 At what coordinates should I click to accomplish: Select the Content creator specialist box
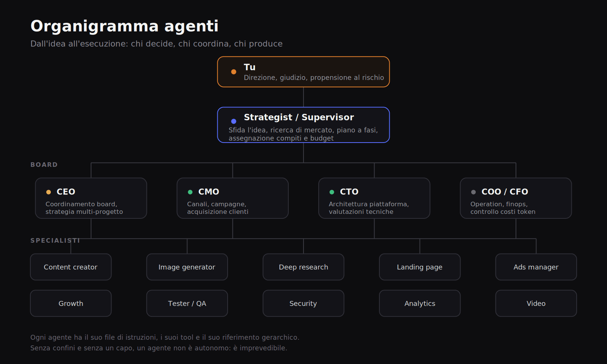pyautogui.click(x=71, y=267)
